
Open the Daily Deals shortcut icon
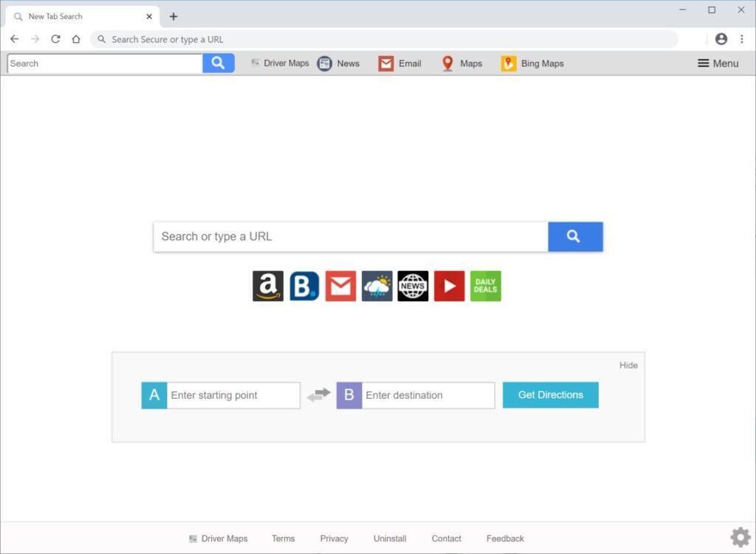coord(485,286)
